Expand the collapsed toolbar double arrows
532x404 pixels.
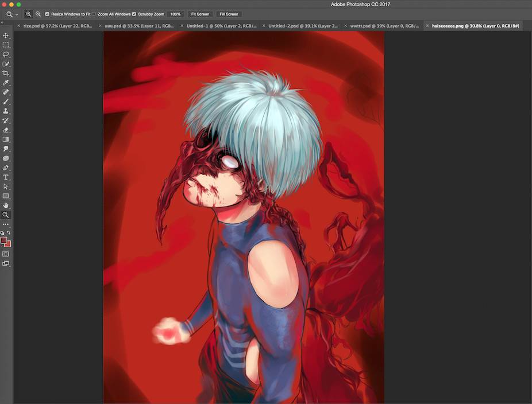click(2, 23)
